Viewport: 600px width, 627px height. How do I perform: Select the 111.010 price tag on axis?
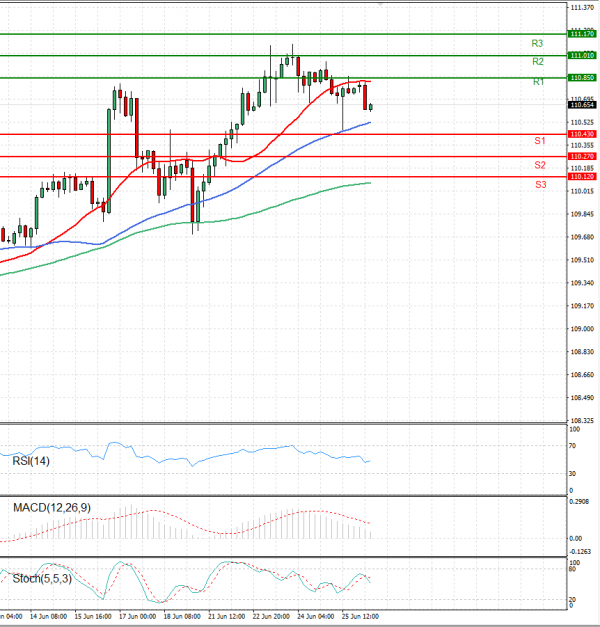click(581, 56)
